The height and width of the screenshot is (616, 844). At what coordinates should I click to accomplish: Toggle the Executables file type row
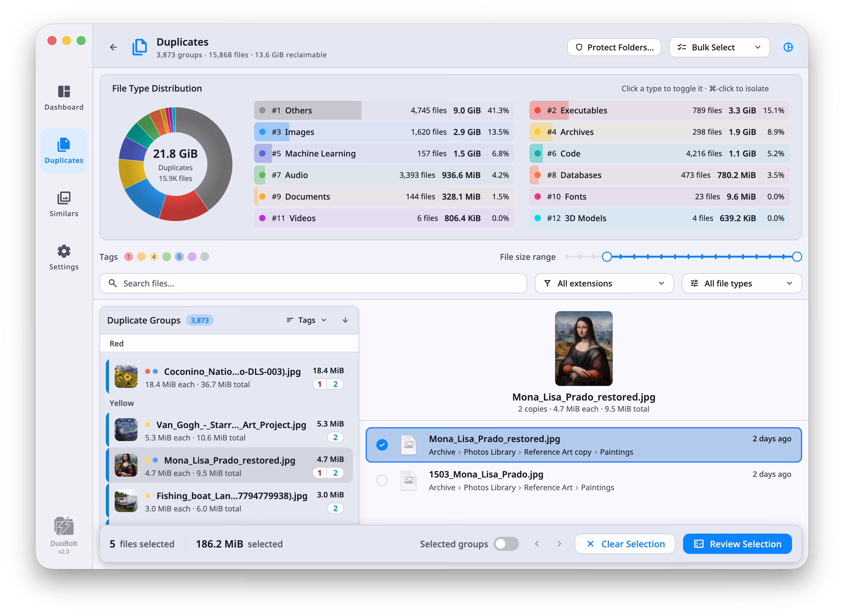659,110
